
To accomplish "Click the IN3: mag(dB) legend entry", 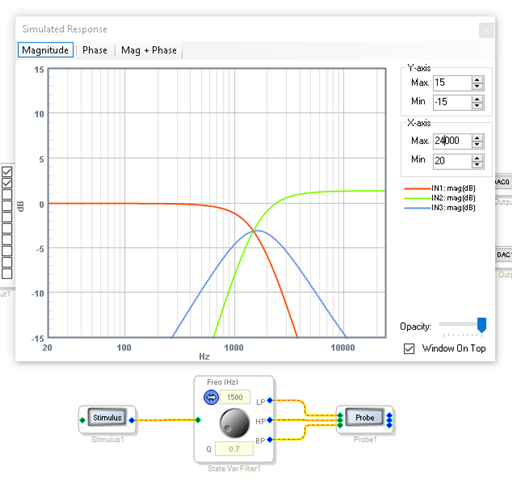I will click(440, 208).
